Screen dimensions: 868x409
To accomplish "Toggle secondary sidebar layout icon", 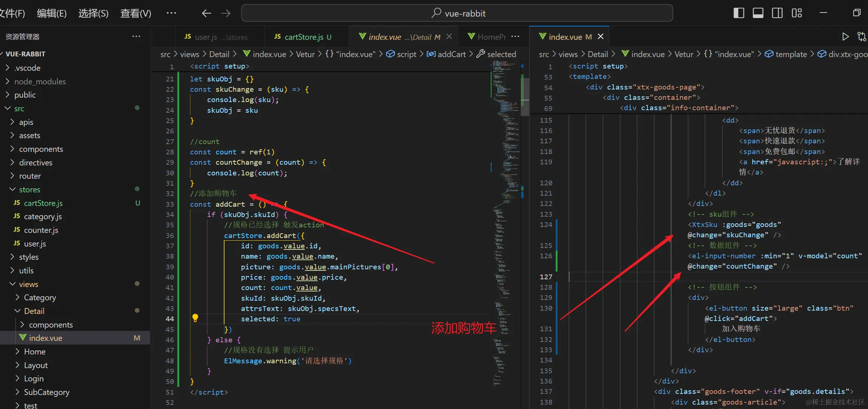I will click(x=777, y=13).
